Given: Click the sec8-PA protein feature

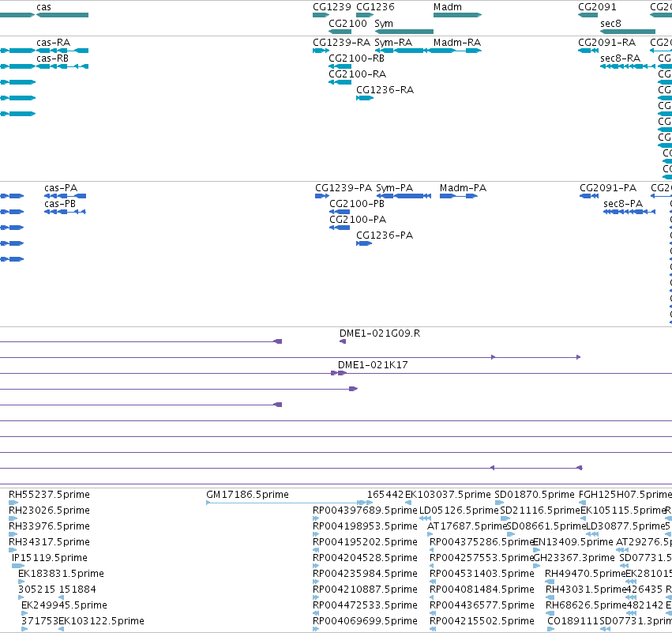Looking at the screenshot, I should point(629,212).
